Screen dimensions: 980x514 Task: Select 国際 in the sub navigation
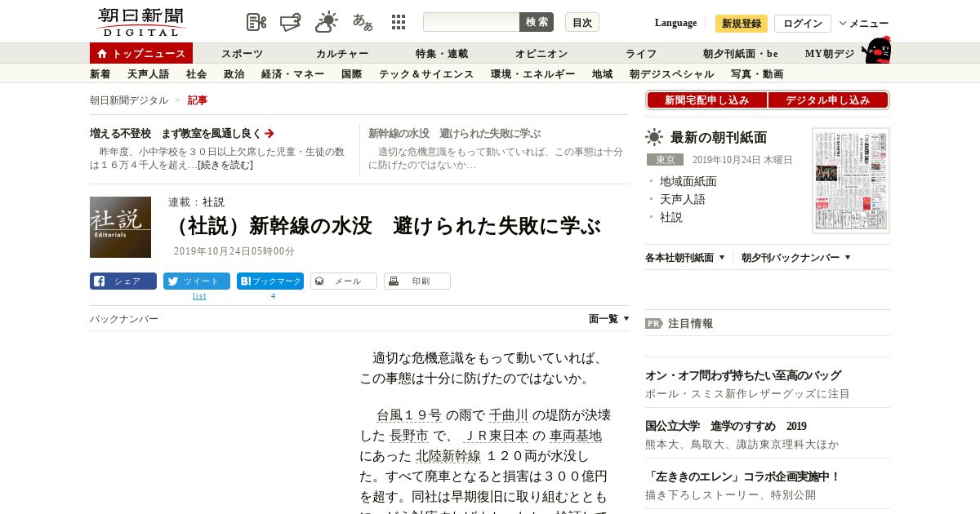coord(352,74)
